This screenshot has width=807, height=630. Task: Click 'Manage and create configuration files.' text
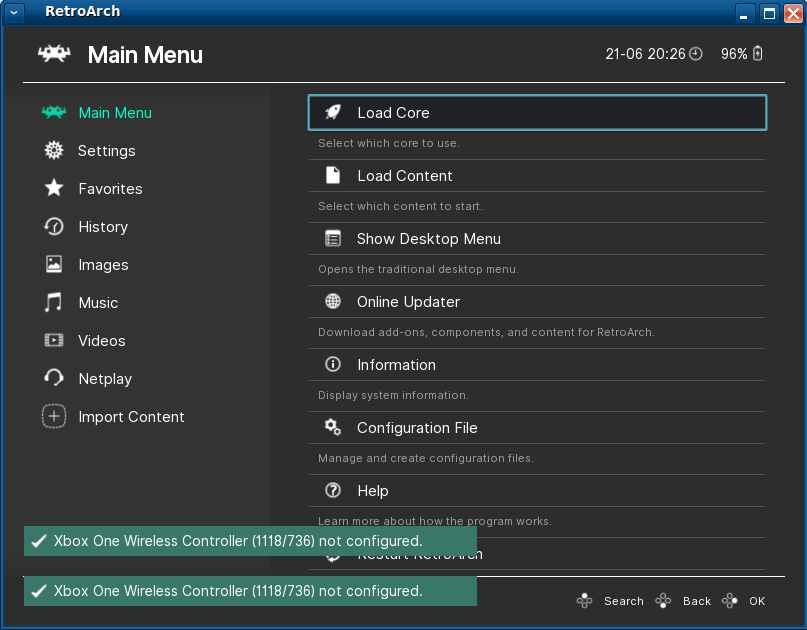click(426, 458)
